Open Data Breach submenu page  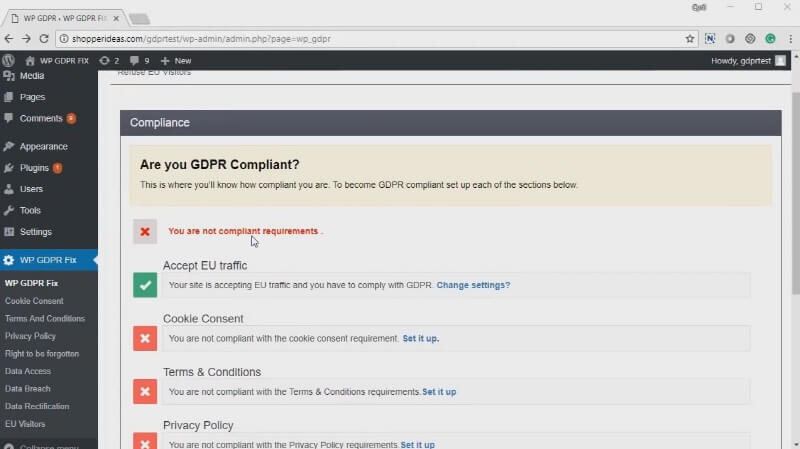pos(28,389)
